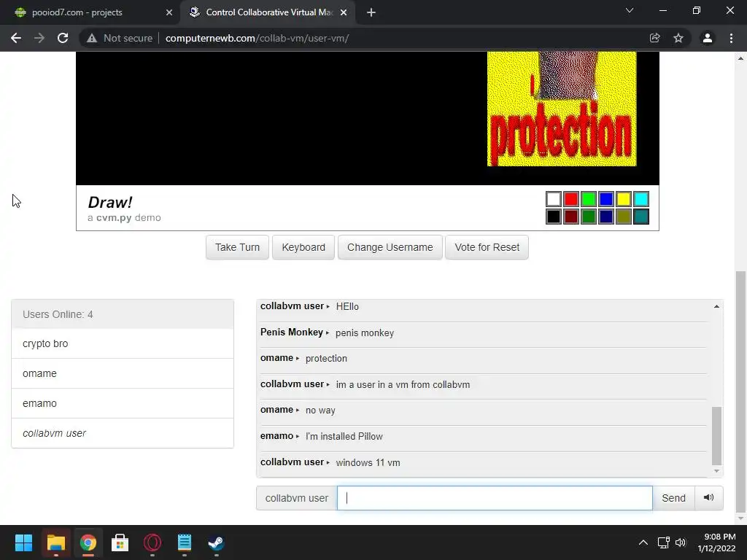Click chat message 'I'm installed Pillow'
This screenshot has height=560, width=747.
coord(344,436)
